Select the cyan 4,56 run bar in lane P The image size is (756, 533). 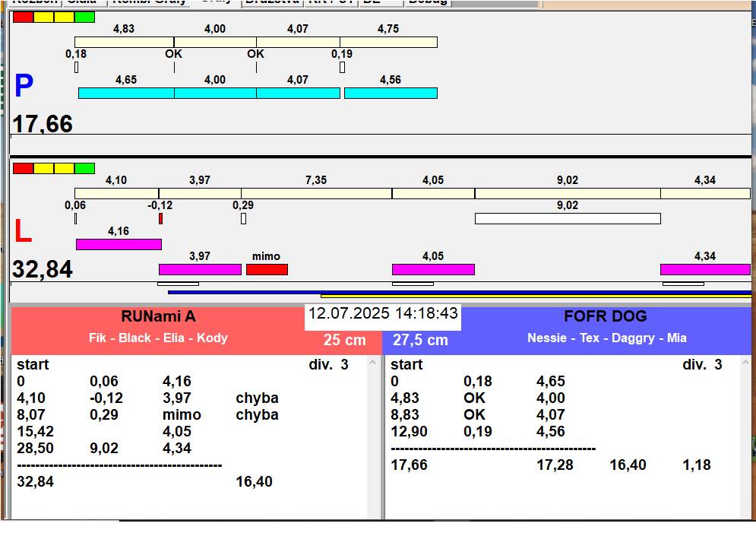coord(391,93)
